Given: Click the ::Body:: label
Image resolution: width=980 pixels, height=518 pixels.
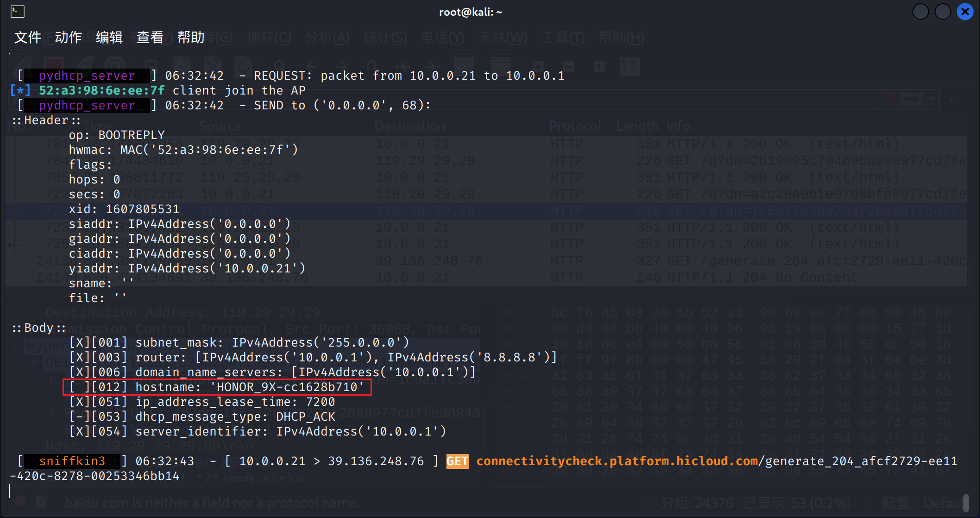Looking at the screenshot, I should [39, 328].
